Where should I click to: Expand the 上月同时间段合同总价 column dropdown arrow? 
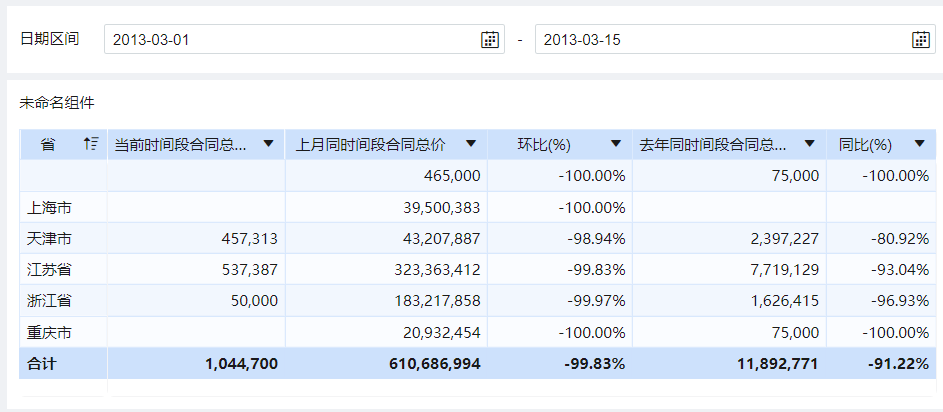pyautogui.click(x=471, y=144)
